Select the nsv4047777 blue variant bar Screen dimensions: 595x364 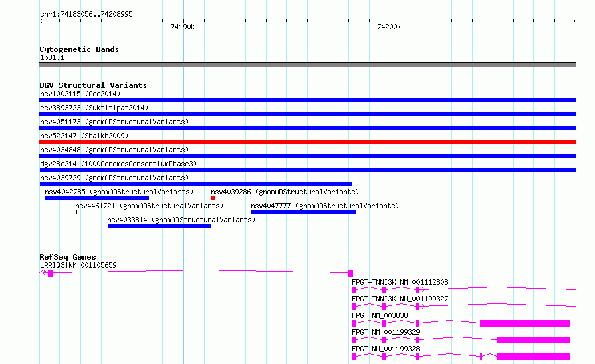(304, 212)
